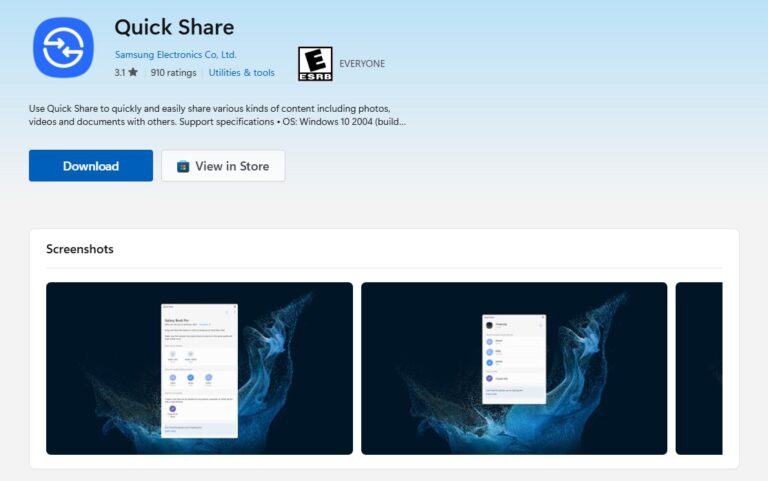The image size is (768, 481).
Task: Click the Screenshots section heading
Action: [x=80, y=249]
